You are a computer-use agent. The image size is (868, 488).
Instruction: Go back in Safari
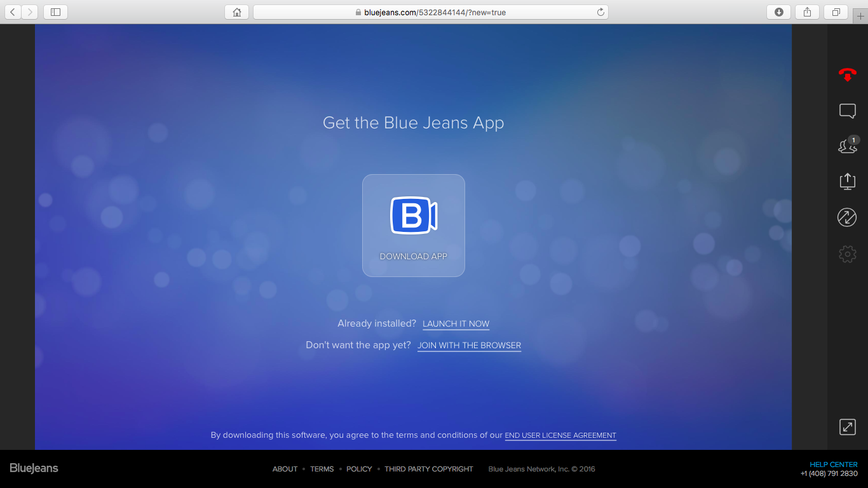13,12
